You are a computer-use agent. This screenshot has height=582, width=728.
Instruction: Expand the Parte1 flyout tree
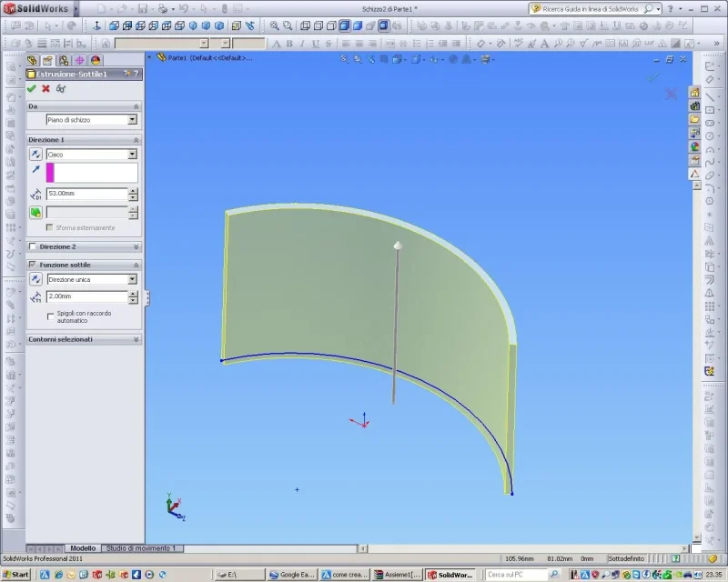(x=149, y=57)
